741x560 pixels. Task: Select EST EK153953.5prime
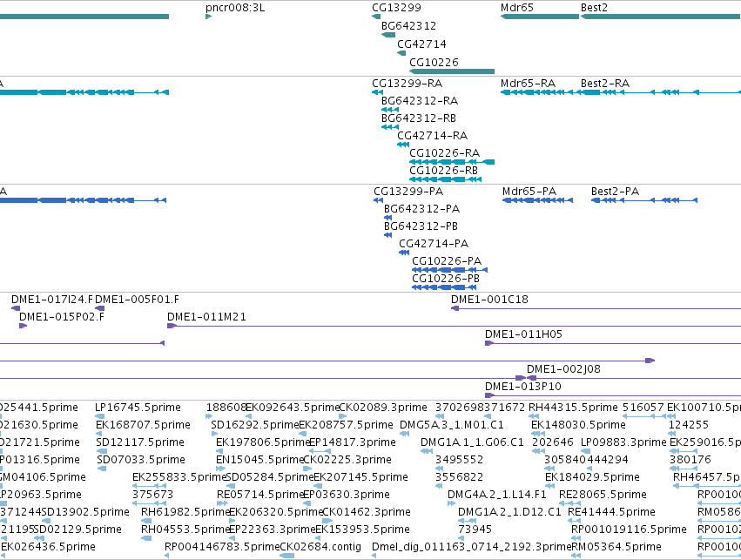tap(318, 538)
